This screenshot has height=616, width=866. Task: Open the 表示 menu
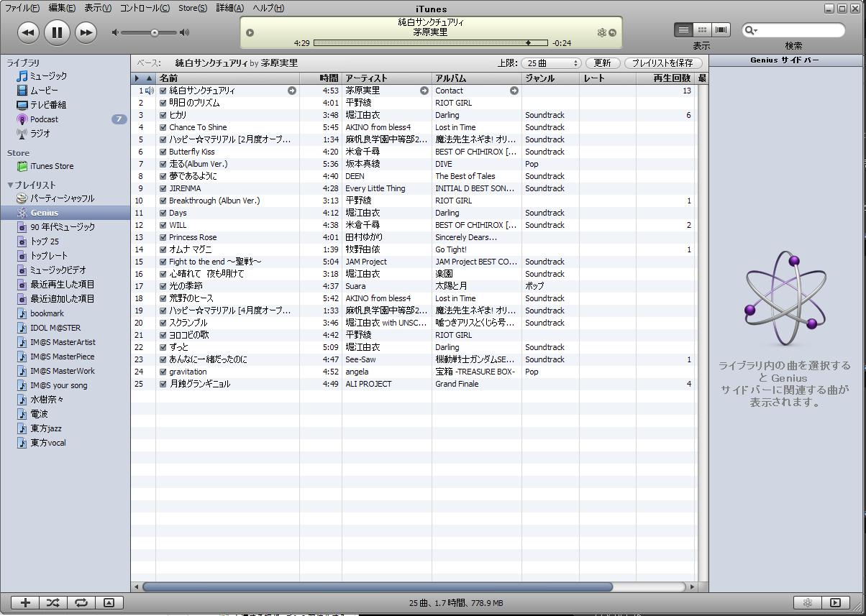[x=98, y=8]
